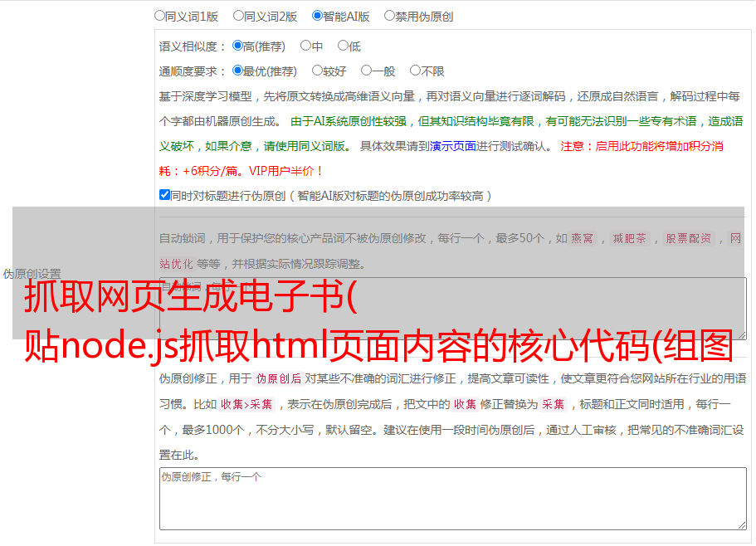The width and height of the screenshot is (756, 546).
Task: Choose the 智能AI版 radio option
Action: [x=317, y=16]
